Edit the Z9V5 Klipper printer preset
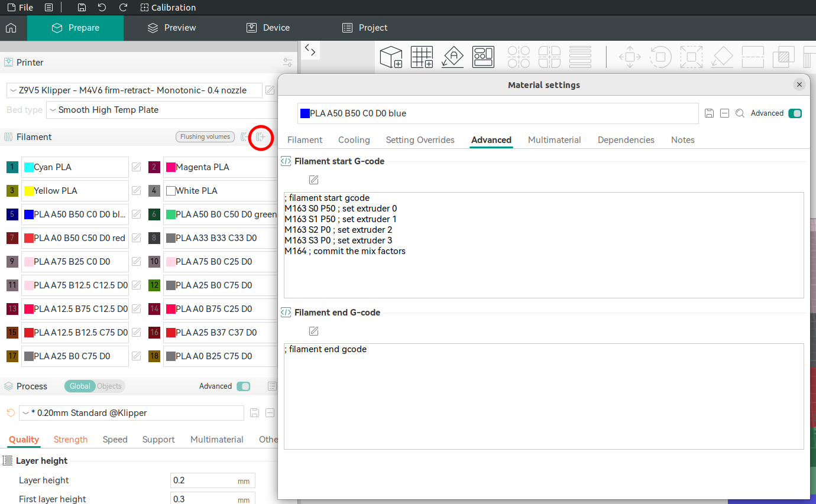This screenshot has width=816, height=504. [270, 90]
